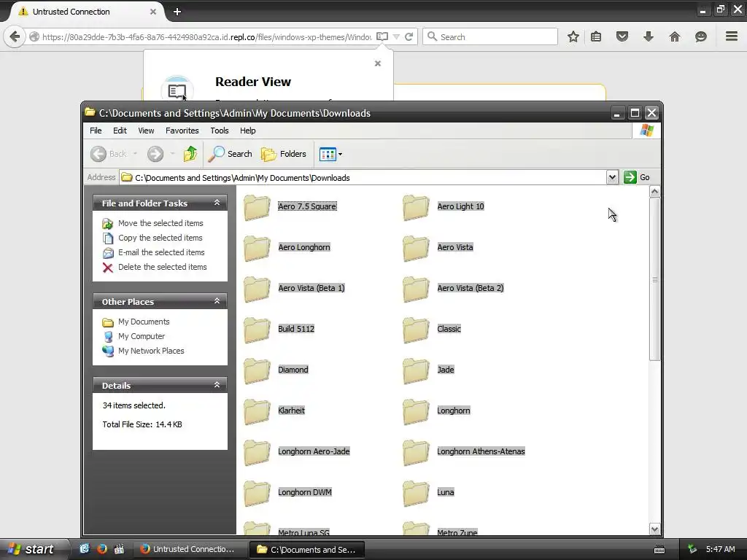Select the Classic folder
This screenshot has width=747, height=560.
point(432,330)
